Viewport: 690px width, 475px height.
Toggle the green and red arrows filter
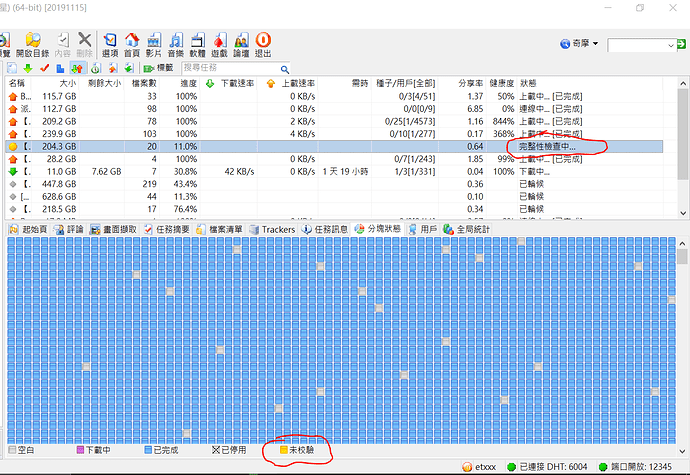(77, 68)
